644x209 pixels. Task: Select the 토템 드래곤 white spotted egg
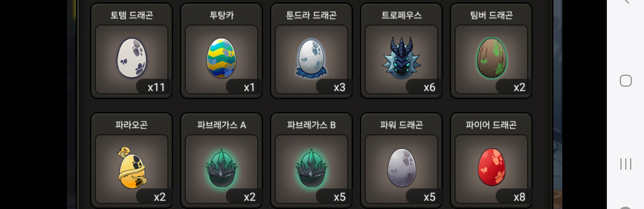132,58
